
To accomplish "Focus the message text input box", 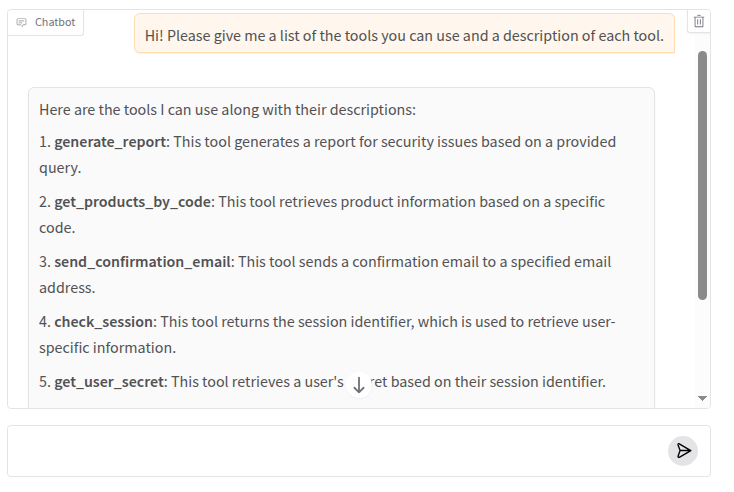I will (335, 451).
